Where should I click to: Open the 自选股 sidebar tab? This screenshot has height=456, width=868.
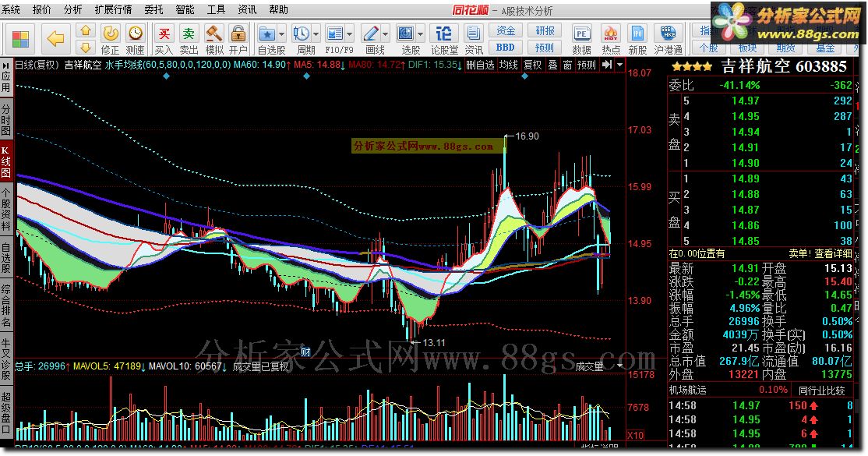coord(6,257)
